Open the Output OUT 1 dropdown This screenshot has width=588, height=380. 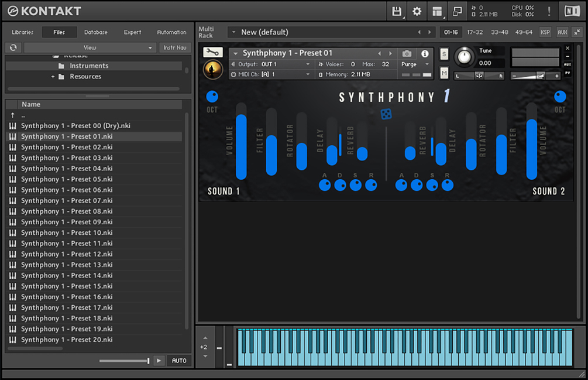[271, 64]
